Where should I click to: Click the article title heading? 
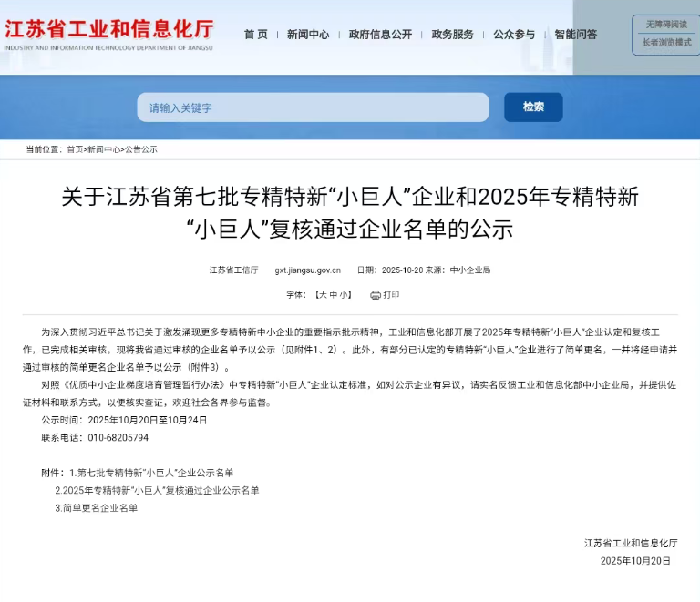click(x=350, y=213)
